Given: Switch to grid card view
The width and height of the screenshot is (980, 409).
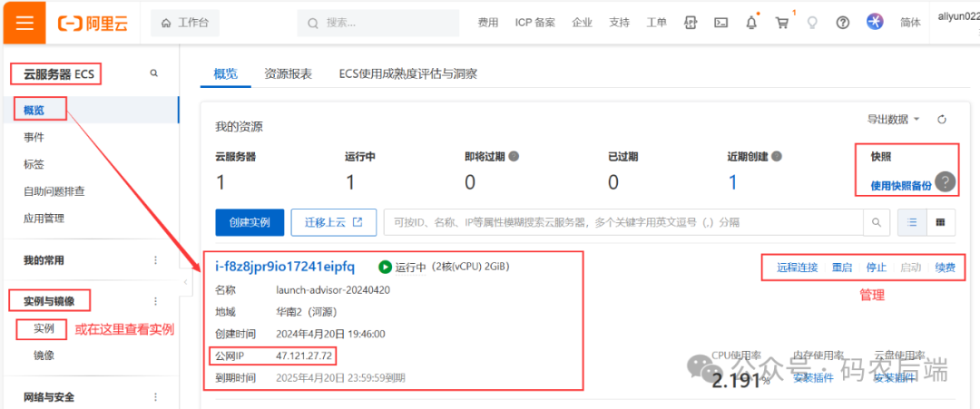Looking at the screenshot, I should pos(940,222).
